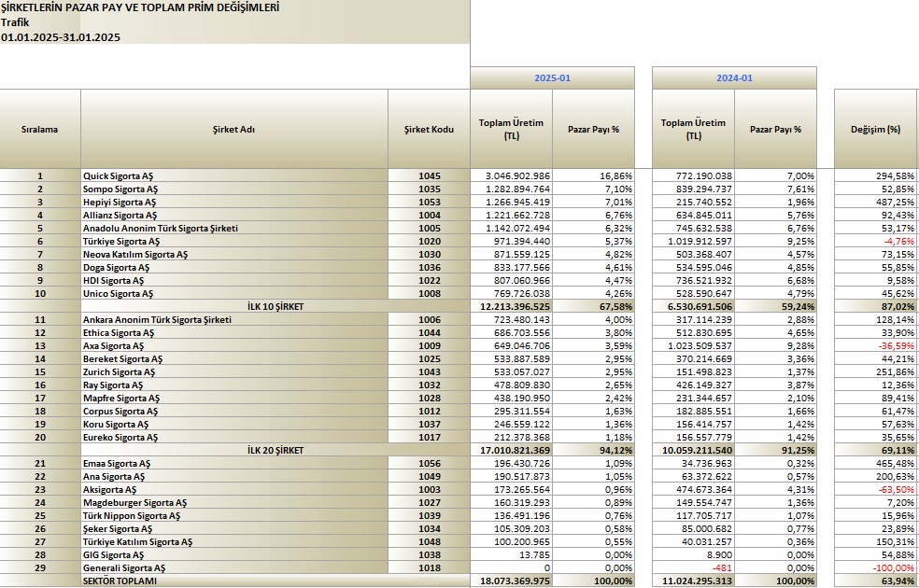Image resolution: width=919 pixels, height=588 pixels.
Task: Select the red -481 production value
Action: 693,568
